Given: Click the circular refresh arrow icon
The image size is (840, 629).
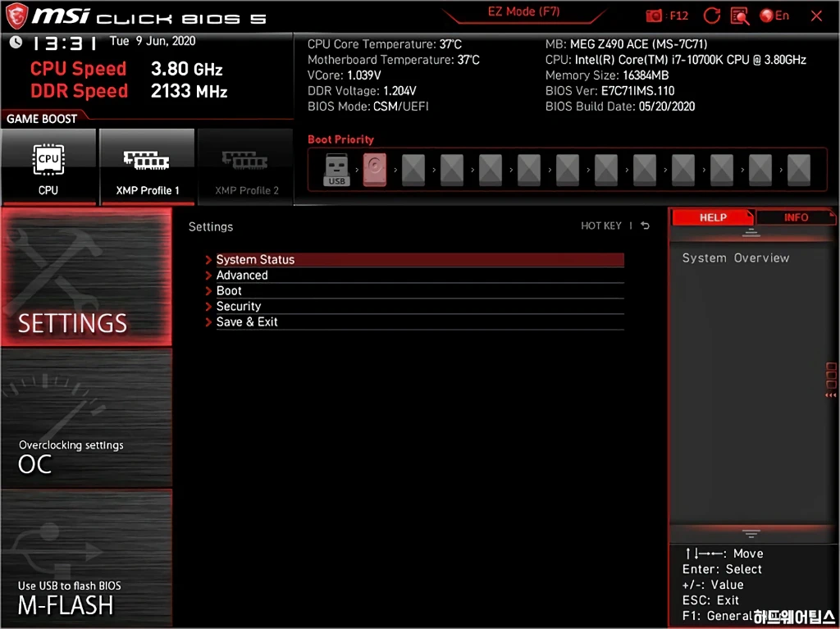Looking at the screenshot, I should (711, 16).
